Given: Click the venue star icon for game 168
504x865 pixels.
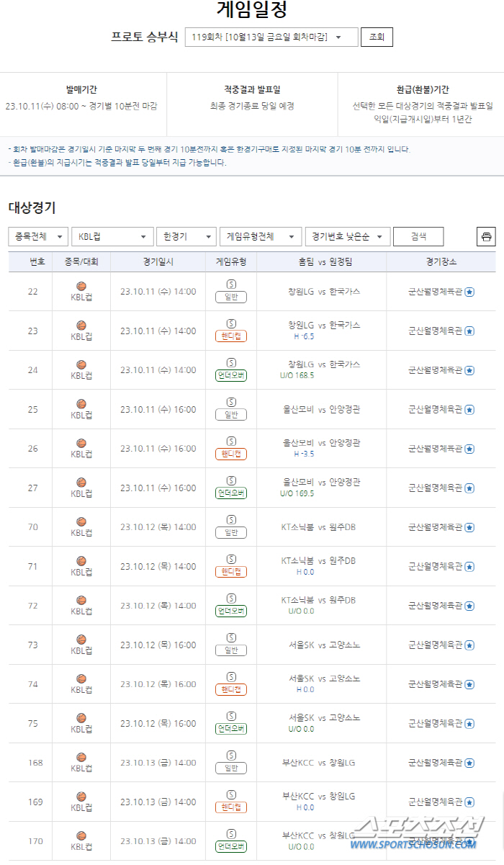Looking at the screenshot, I should (469, 763).
